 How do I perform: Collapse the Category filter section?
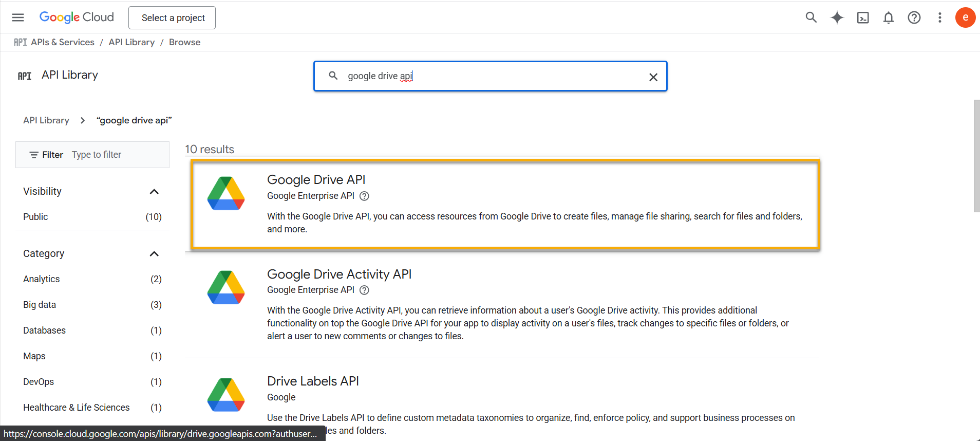pyautogui.click(x=154, y=254)
